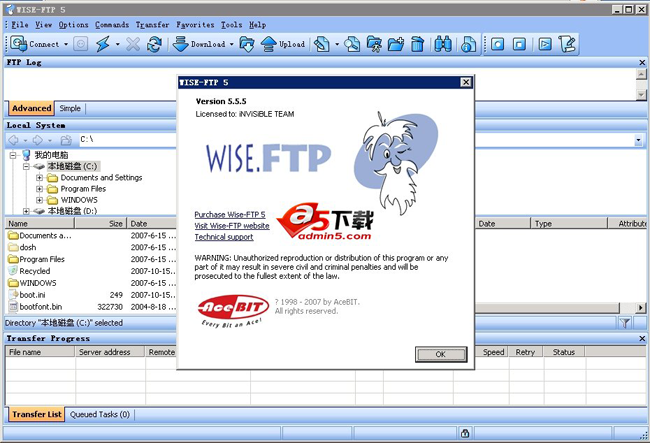Switch to the Simple tab
Screen dimensions: 650x443
tap(70, 109)
